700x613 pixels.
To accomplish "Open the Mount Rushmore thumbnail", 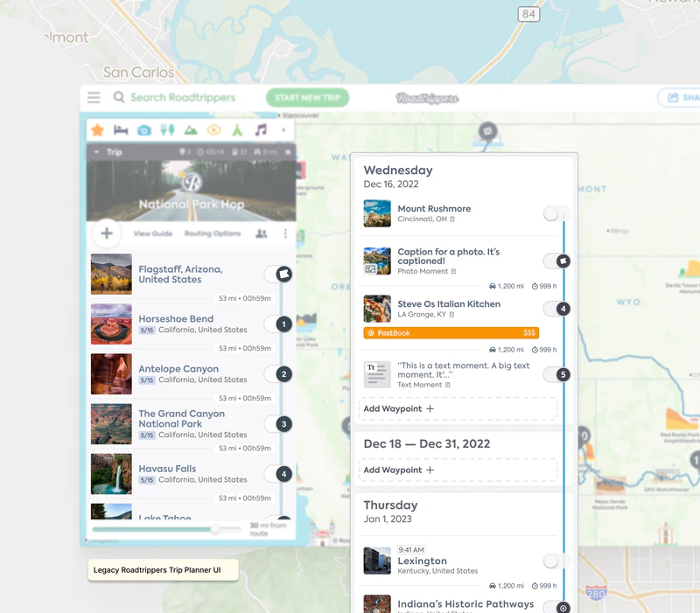I will [377, 213].
